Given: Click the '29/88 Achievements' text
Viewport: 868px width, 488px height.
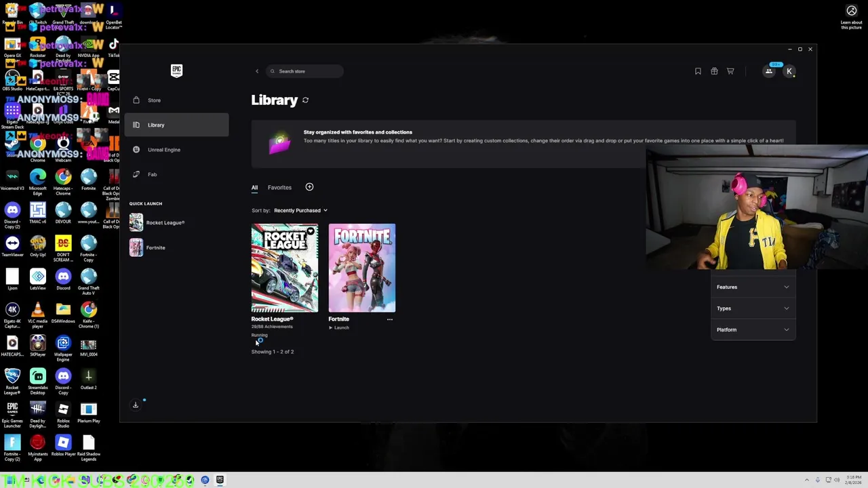Looking at the screenshot, I should point(272,327).
